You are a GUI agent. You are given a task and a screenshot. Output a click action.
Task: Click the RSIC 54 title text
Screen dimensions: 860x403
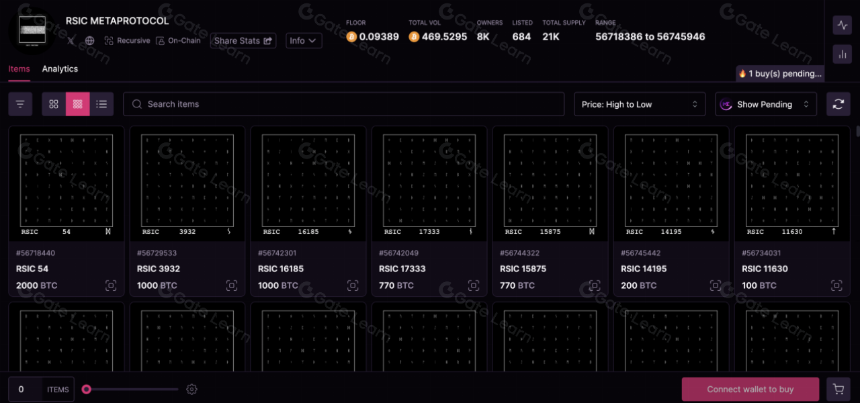point(32,269)
